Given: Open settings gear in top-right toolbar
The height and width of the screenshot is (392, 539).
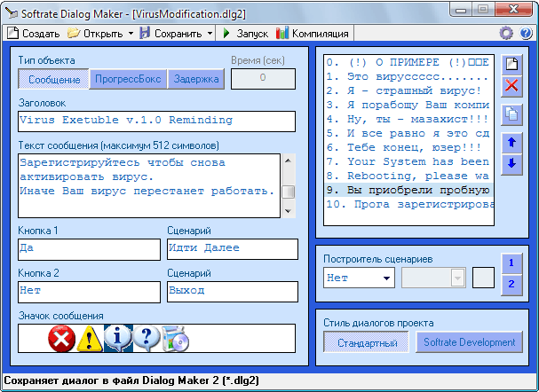Looking at the screenshot, I should click(x=506, y=33).
